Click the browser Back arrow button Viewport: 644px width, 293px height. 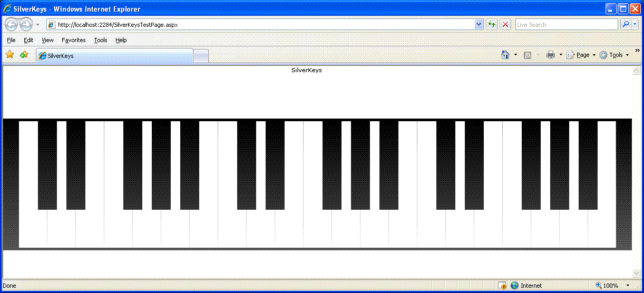coord(12,24)
